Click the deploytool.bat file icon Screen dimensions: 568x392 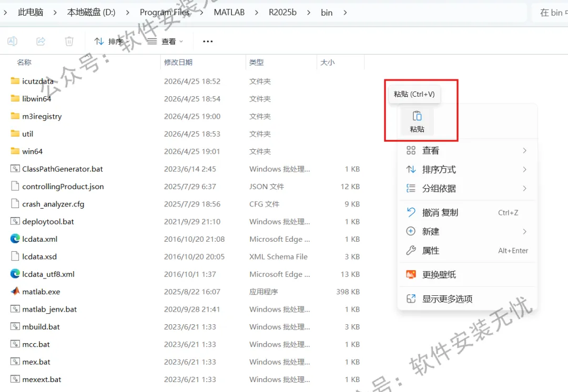coord(15,221)
